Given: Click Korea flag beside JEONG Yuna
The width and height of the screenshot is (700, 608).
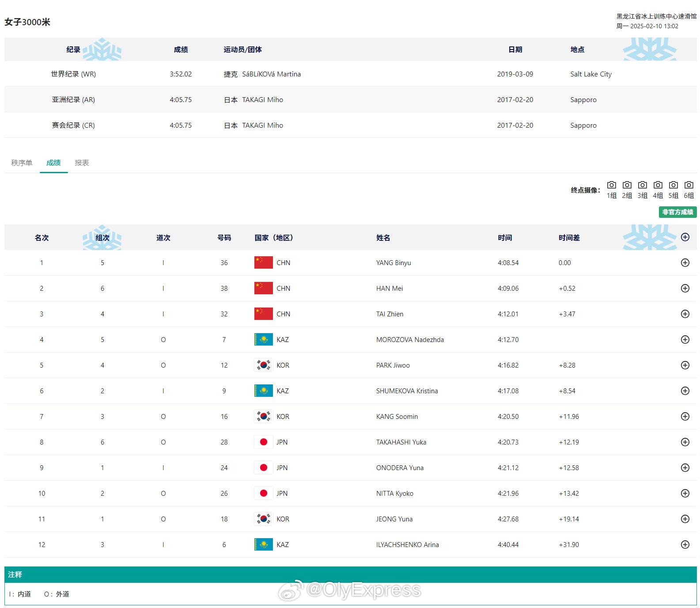Looking at the screenshot, I should 264,519.
